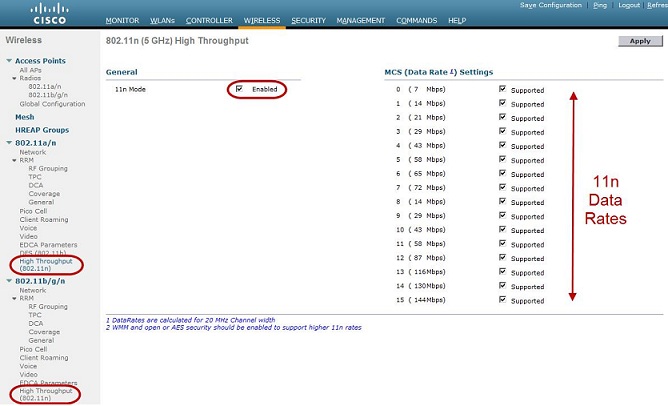Viewport: 668px width, 406px height.
Task: Toggle MCS 8 (14 Mbps) Supported checkbox
Action: click(x=502, y=201)
